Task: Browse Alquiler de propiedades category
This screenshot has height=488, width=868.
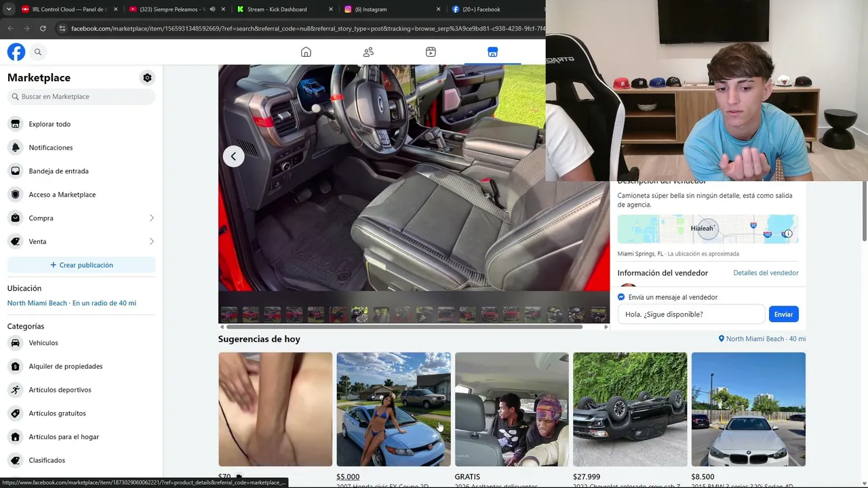Action: (x=81, y=367)
